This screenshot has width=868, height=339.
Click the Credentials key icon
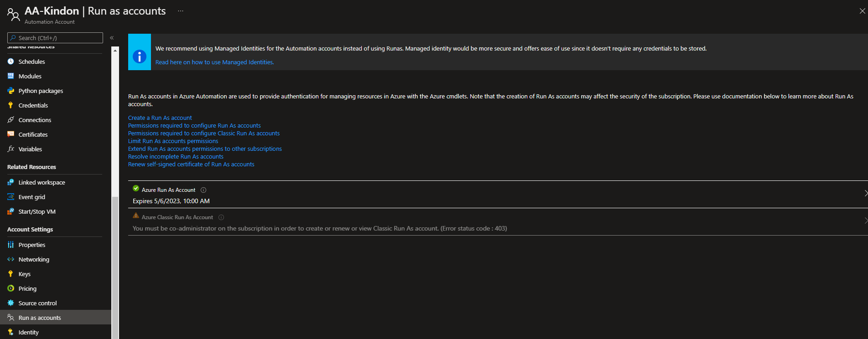coord(10,105)
